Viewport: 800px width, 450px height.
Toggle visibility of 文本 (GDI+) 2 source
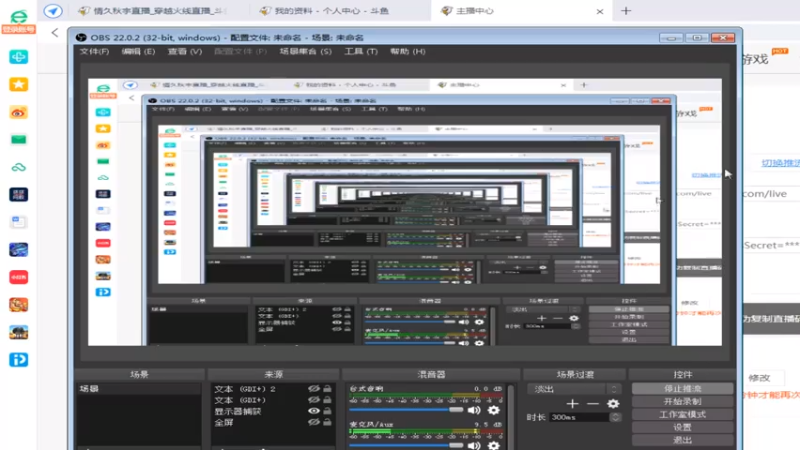pyautogui.click(x=314, y=389)
